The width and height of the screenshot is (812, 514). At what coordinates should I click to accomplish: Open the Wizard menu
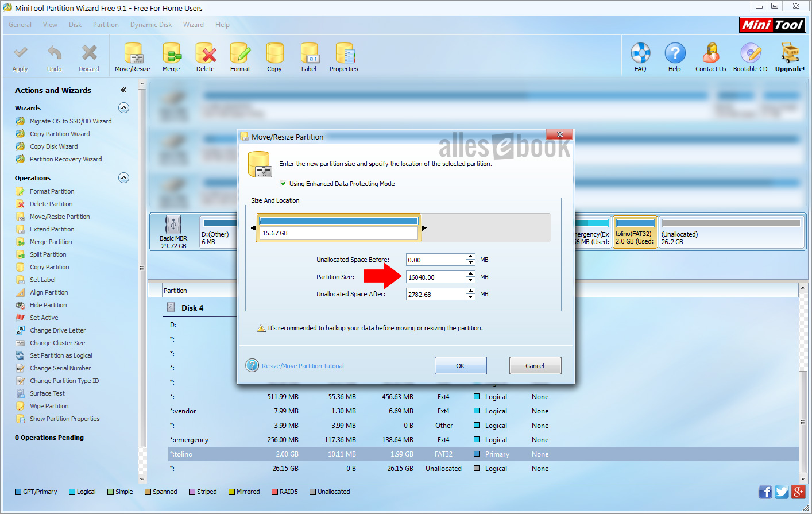click(x=194, y=25)
